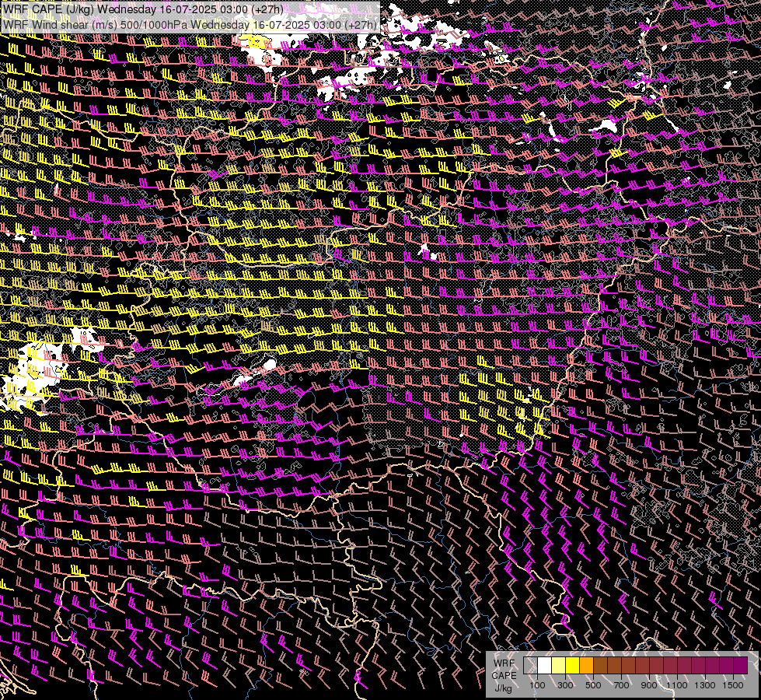
Task: Select the transparent first swatch in the legend
Action: click(530, 666)
